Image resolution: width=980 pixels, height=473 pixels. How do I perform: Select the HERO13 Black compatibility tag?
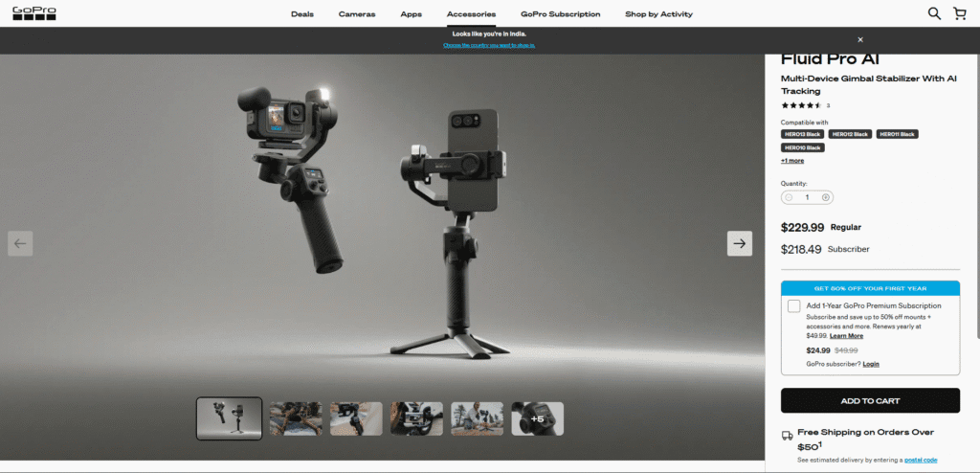(802, 134)
